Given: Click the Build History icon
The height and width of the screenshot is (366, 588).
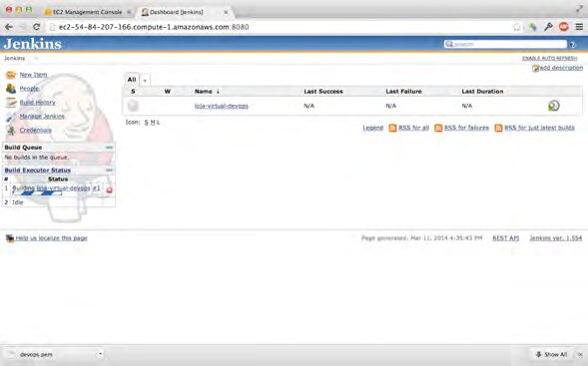Looking at the screenshot, I should [x=11, y=103].
